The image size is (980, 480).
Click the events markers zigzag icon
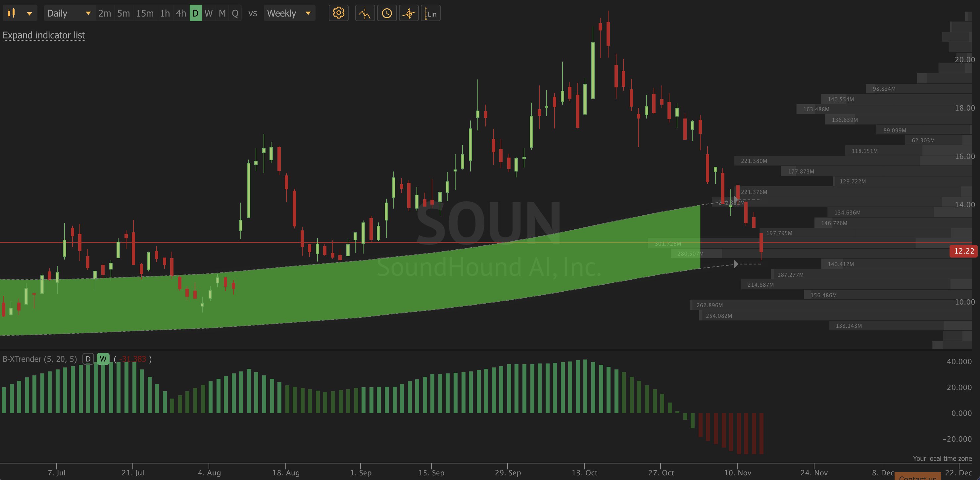pyautogui.click(x=365, y=13)
